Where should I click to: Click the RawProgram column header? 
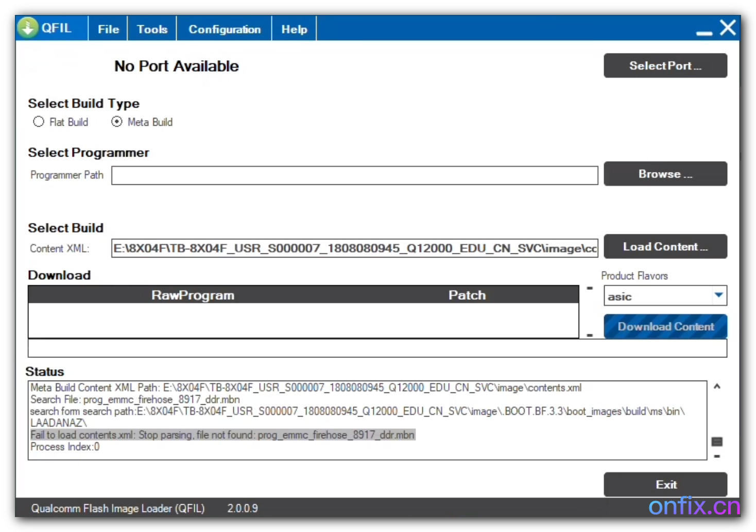(193, 295)
